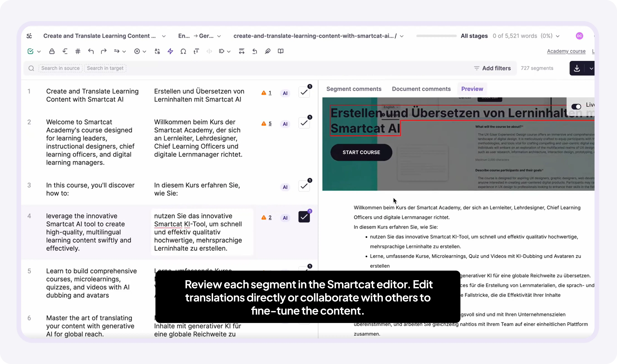This screenshot has height=364, width=617.
Task: Redo the last edit
Action: click(x=104, y=51)
